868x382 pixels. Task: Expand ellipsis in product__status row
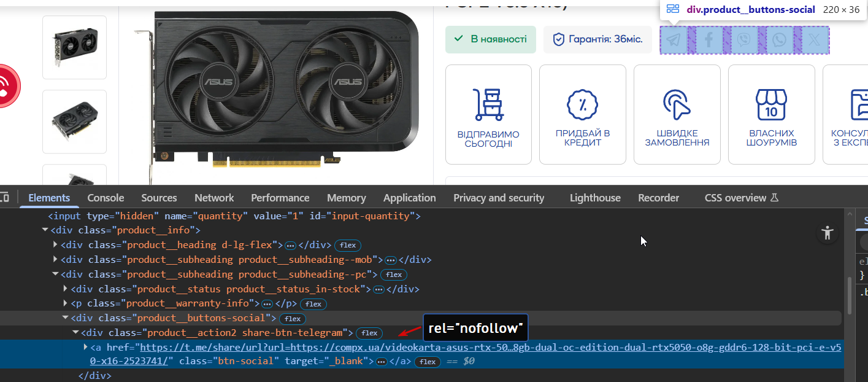click(x=379, y=289)
